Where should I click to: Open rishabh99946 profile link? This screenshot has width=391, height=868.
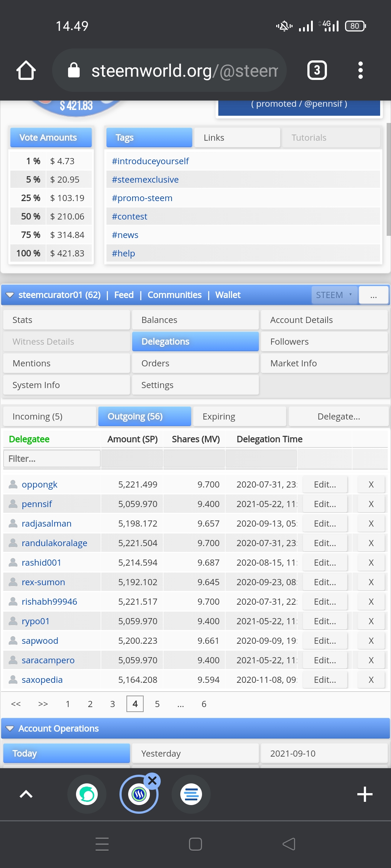(x=49, y=601)
